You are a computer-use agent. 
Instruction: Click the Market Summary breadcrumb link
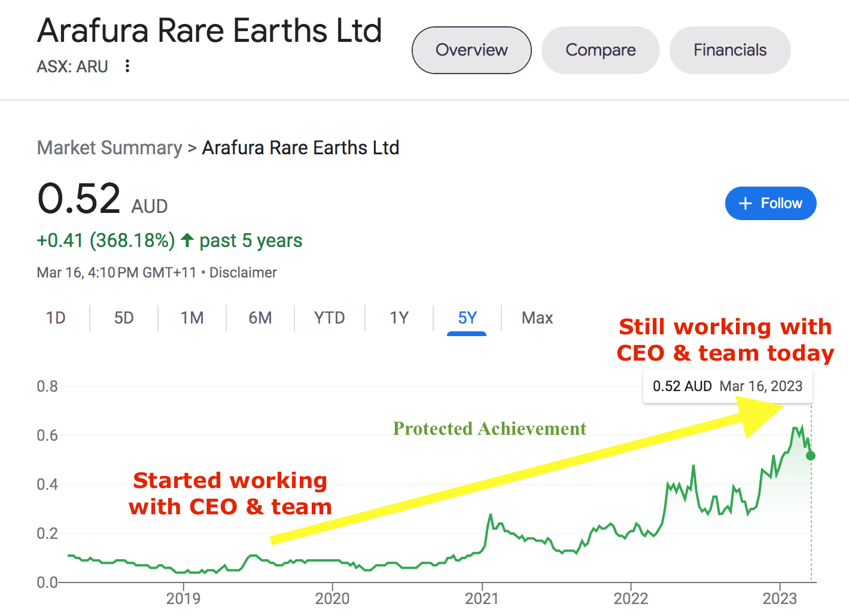(x=109, y=148)
